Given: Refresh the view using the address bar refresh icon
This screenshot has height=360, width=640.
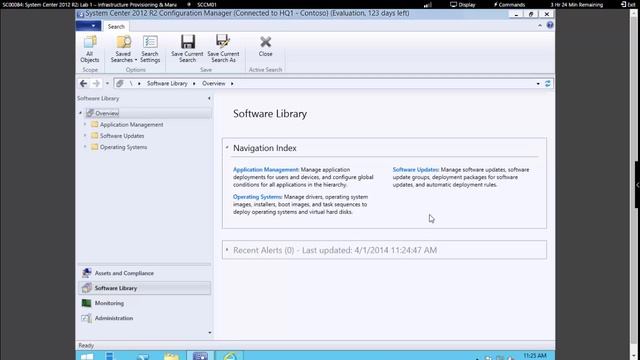Looking at the screenshot, I should (548, 84).
